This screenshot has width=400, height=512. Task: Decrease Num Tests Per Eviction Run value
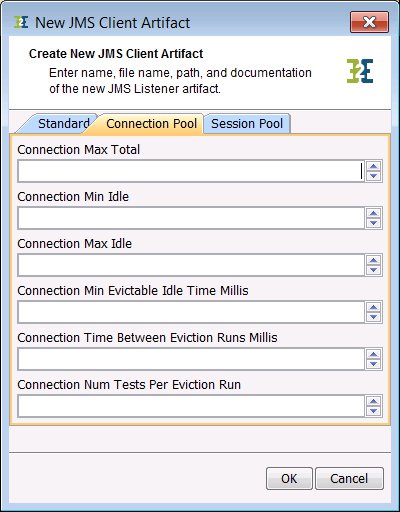point(374,411)
